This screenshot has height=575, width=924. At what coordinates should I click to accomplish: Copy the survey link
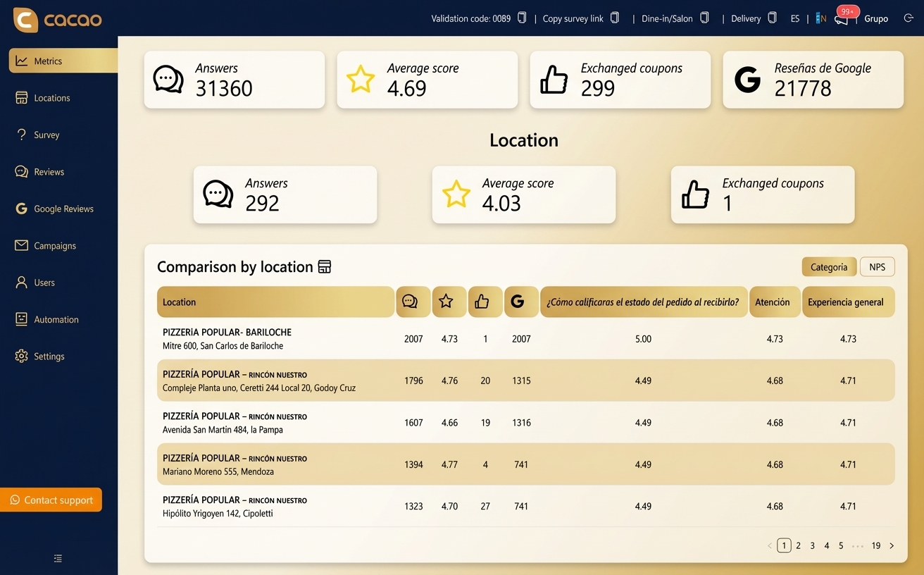613,18
